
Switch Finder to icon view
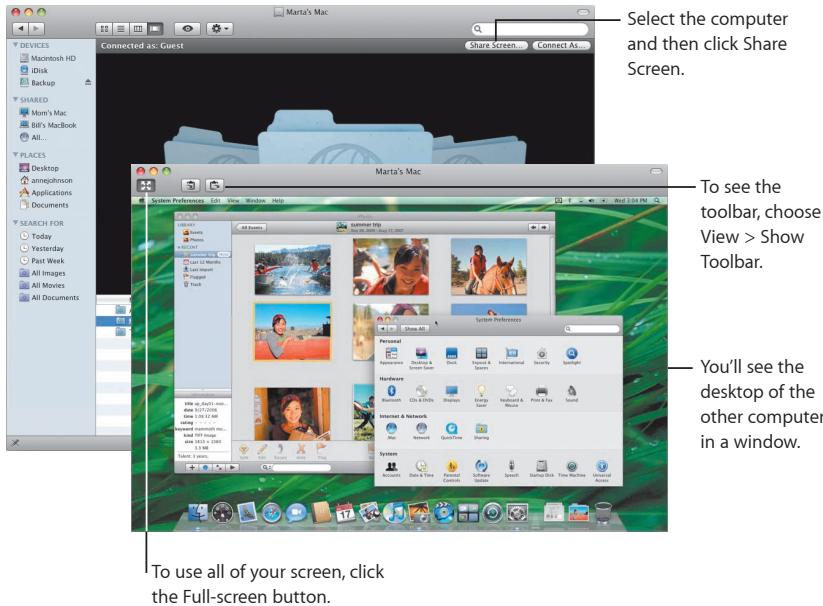pos(104,29)
